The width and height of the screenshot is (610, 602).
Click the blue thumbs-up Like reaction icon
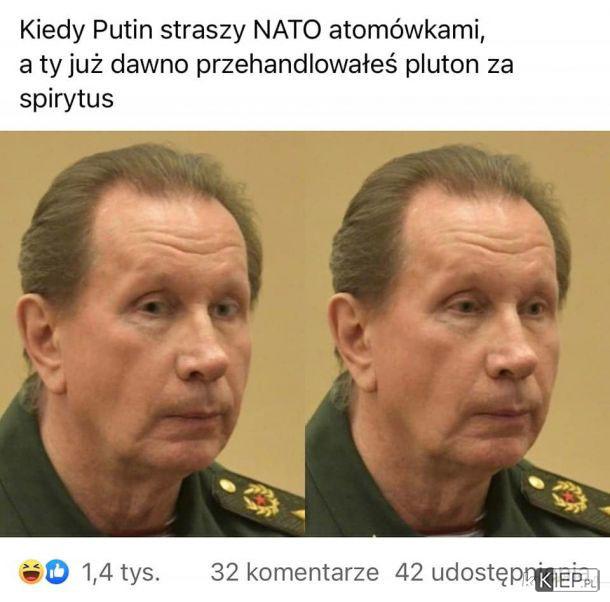pyautogui.click(x=57, y=572)
